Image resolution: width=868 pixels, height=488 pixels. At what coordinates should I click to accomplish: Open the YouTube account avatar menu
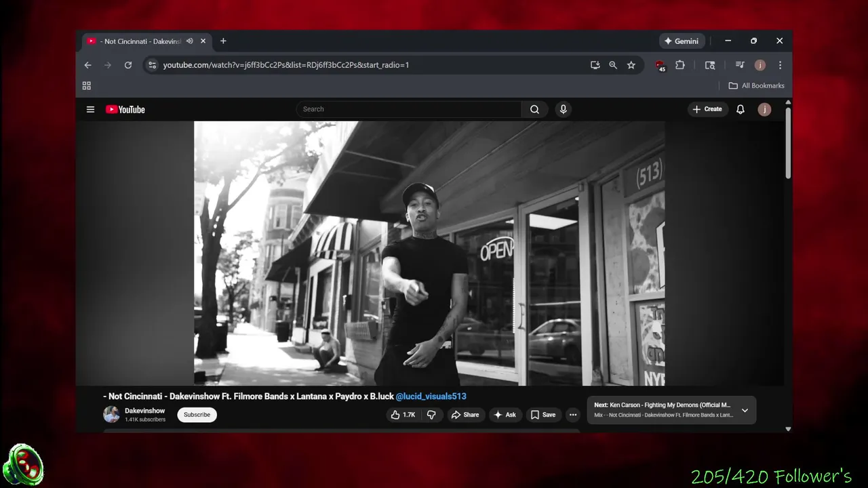click(x=764, y=109)
